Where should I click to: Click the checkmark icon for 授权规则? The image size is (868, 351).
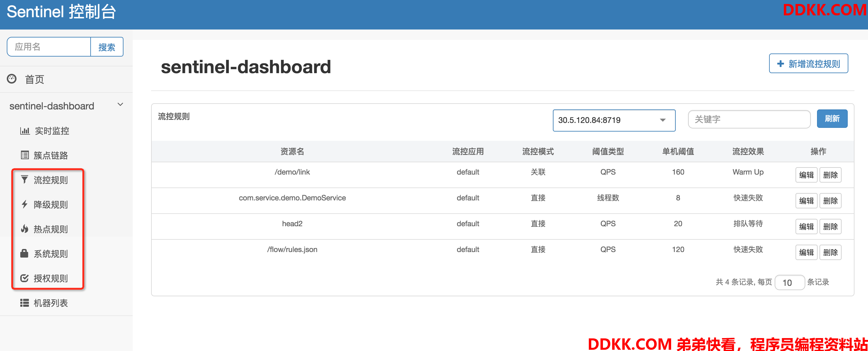click(24, 278)
